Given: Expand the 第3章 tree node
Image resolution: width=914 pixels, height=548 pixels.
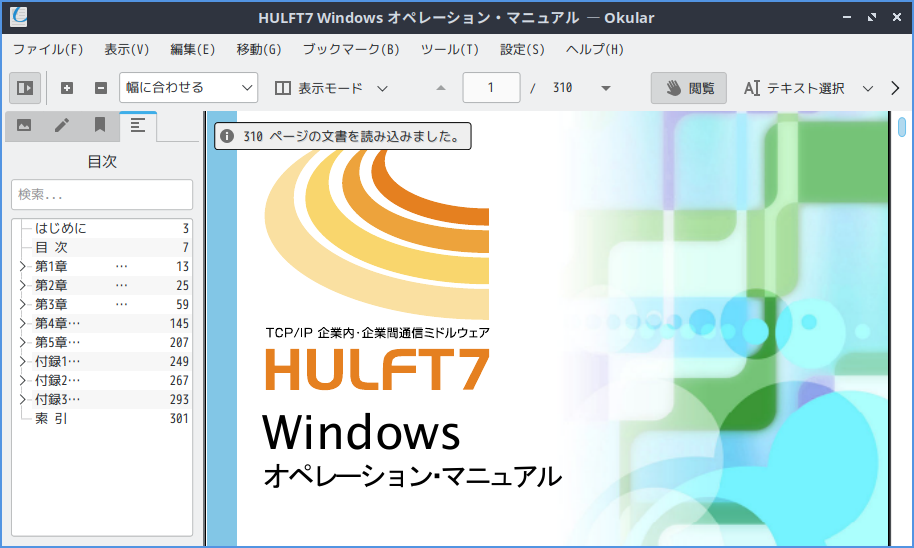Looking at the screenshot, I should [x=22, y=304].
